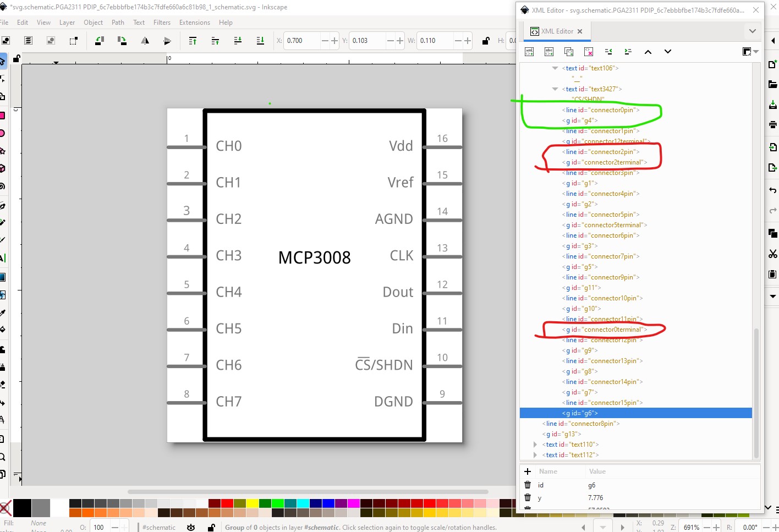Viewport: 779px width, 532px height.
Task: Select the connector8pin line node
Action: coord(582,424)
